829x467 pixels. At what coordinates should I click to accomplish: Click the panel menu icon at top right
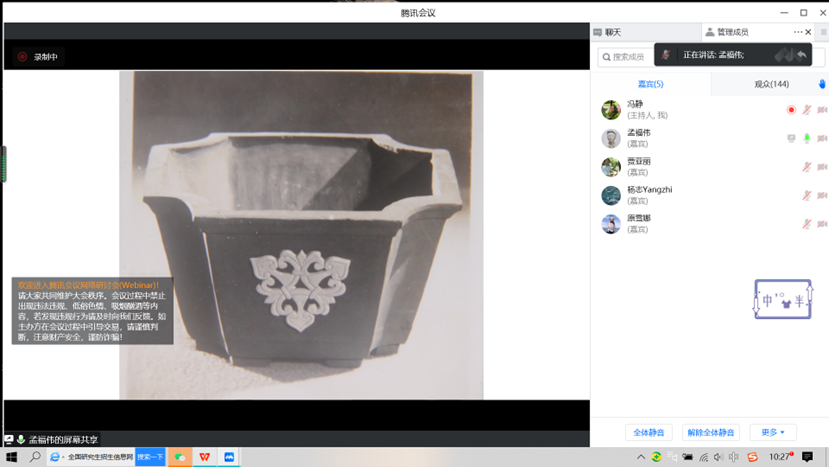823,32
